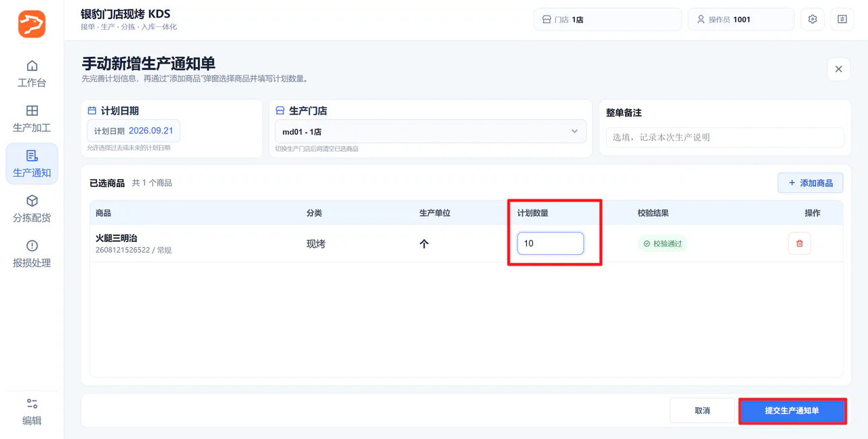This screenshot has width=868, height=439.
Task: Open the 分拣配货 sidebar section
Action: point(32,209)
